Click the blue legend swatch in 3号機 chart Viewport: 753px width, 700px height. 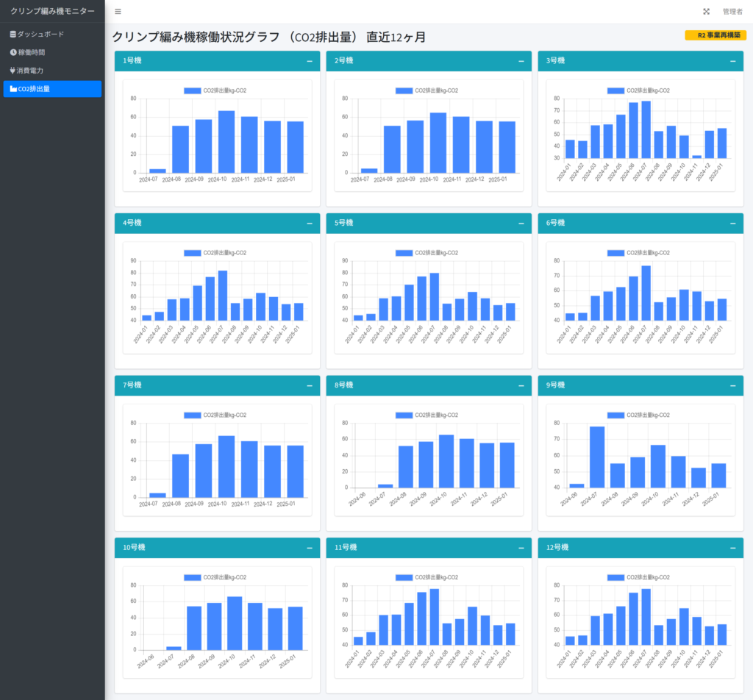(616, 90)
